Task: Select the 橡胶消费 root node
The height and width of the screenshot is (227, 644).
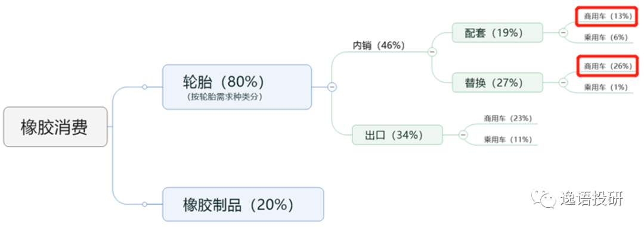Action: 55,127
